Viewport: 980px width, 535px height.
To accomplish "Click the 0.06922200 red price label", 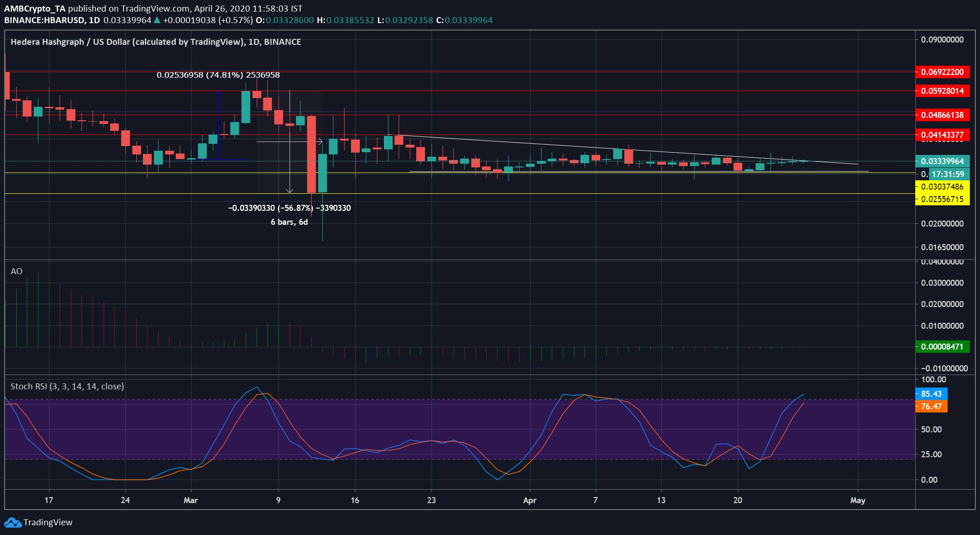I will 943,72.
